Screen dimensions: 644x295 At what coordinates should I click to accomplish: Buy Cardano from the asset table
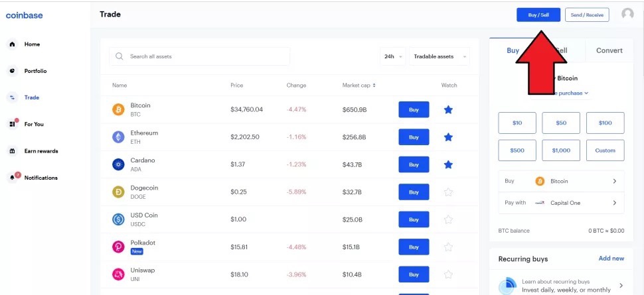pos(414,164)
